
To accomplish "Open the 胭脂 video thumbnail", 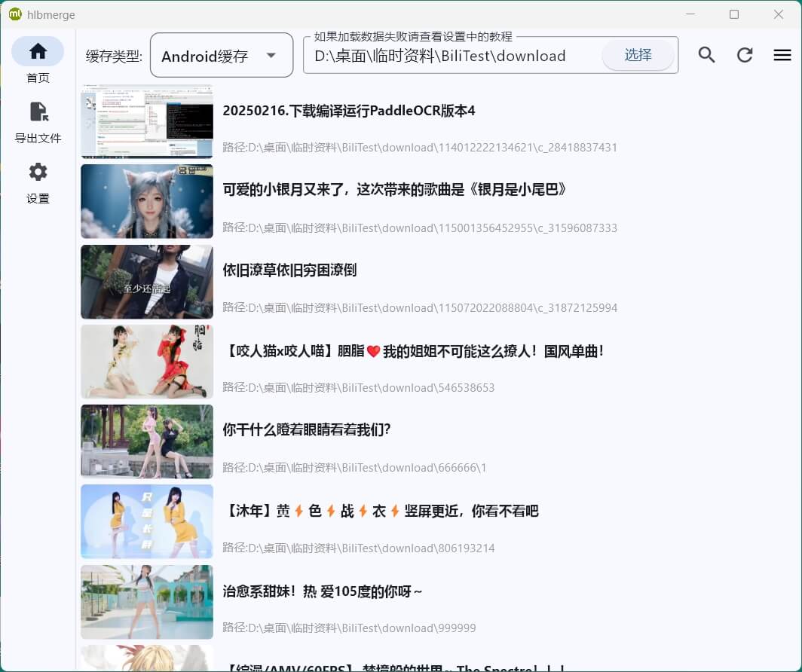I will (147, 362).
